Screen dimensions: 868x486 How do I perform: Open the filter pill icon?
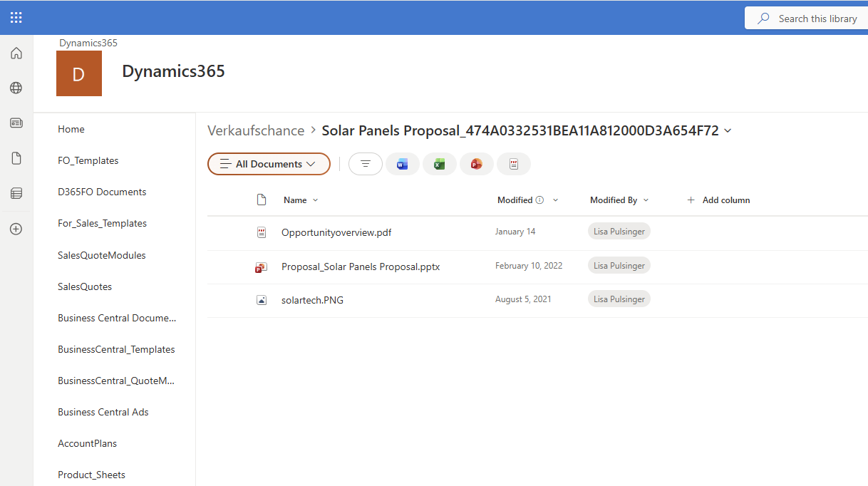[366, 164]
